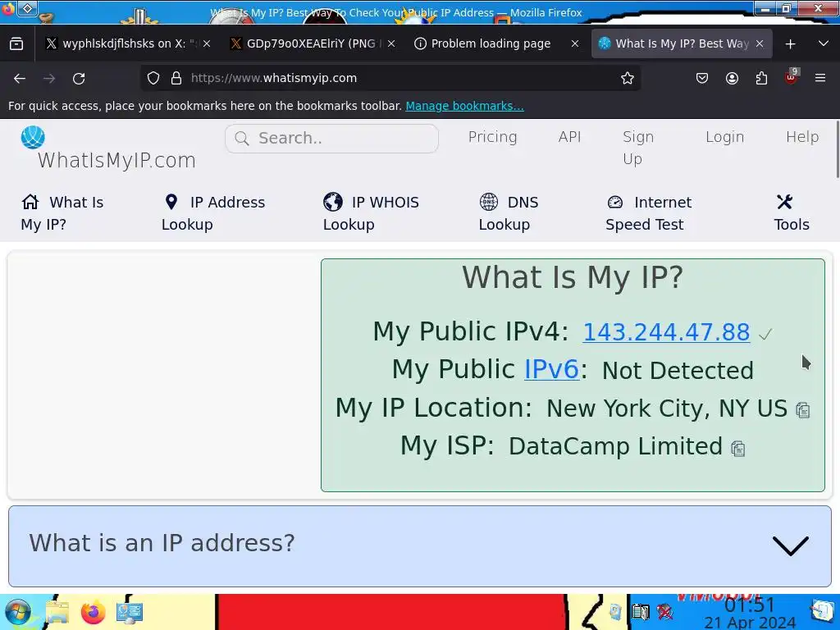Switch to wyphlskdjflshsks on X tab
The width and height of the screenshot is (840, 630).
126,43
